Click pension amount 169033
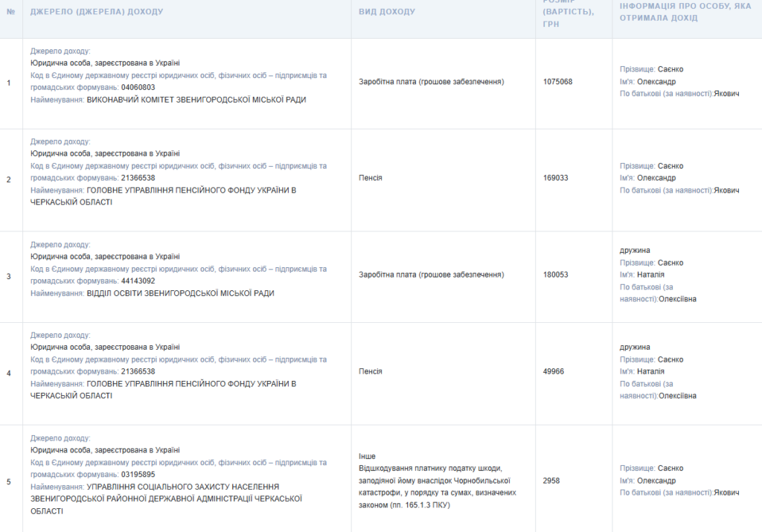The image size is (762, 532). (x=556, y=179)
